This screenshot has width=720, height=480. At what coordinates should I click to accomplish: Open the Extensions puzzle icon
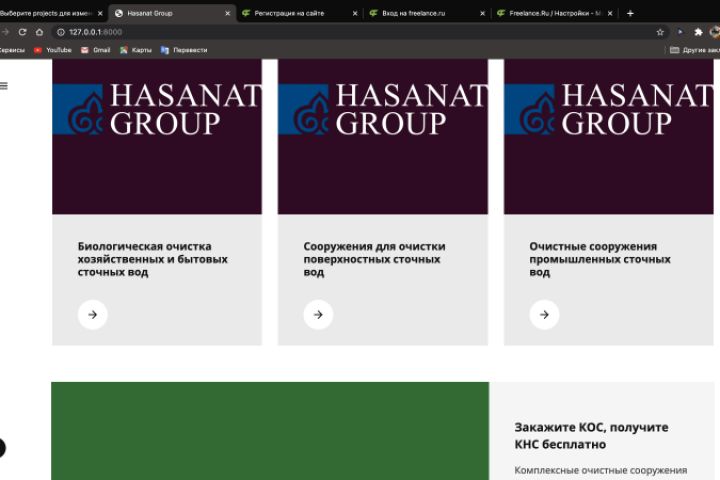point(698,32)
